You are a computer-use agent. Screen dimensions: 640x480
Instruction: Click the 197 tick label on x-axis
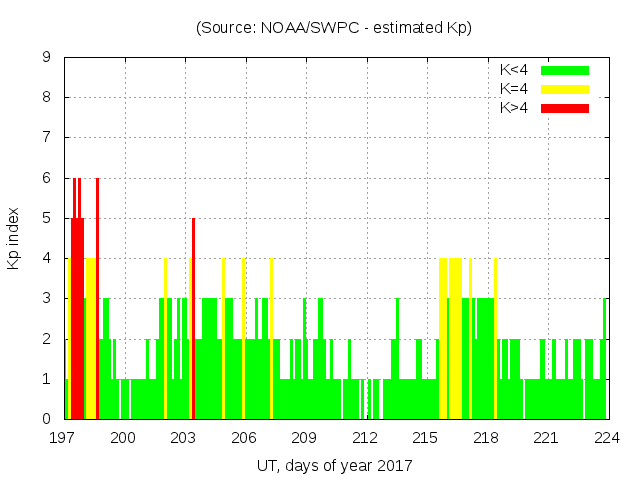tap(64, 437)
